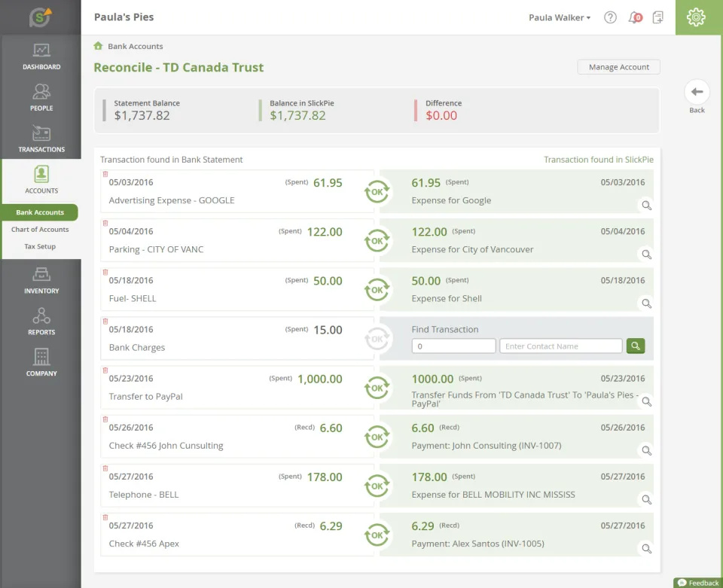Image resolution: width=723 pixels, height=588 pixels.
Task: Check the notifications bell icon
Action: tap(635, 17)
